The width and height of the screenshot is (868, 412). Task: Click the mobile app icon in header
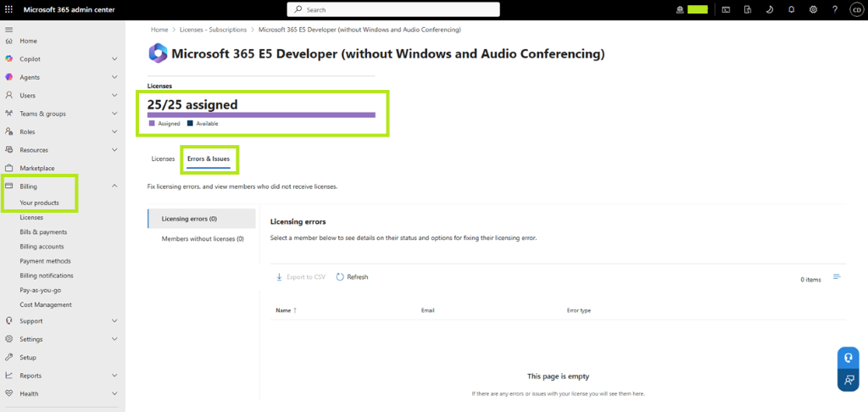pos(748,9)
